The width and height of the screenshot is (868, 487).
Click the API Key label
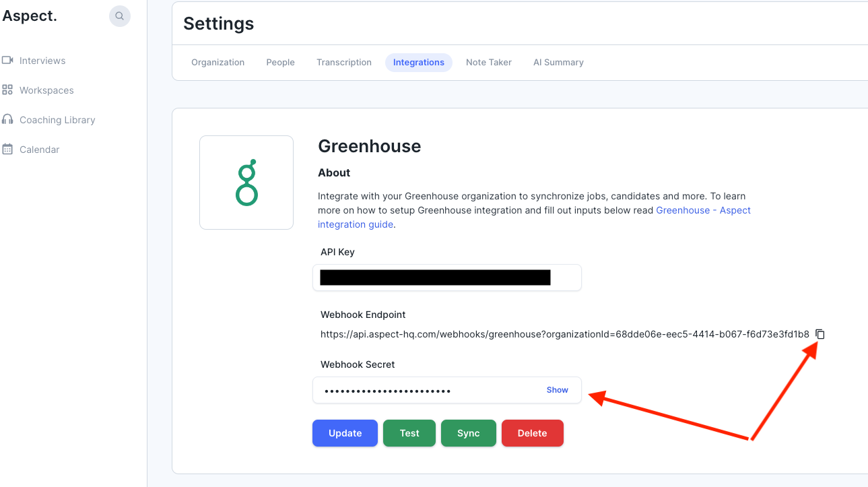click(337, 252)
